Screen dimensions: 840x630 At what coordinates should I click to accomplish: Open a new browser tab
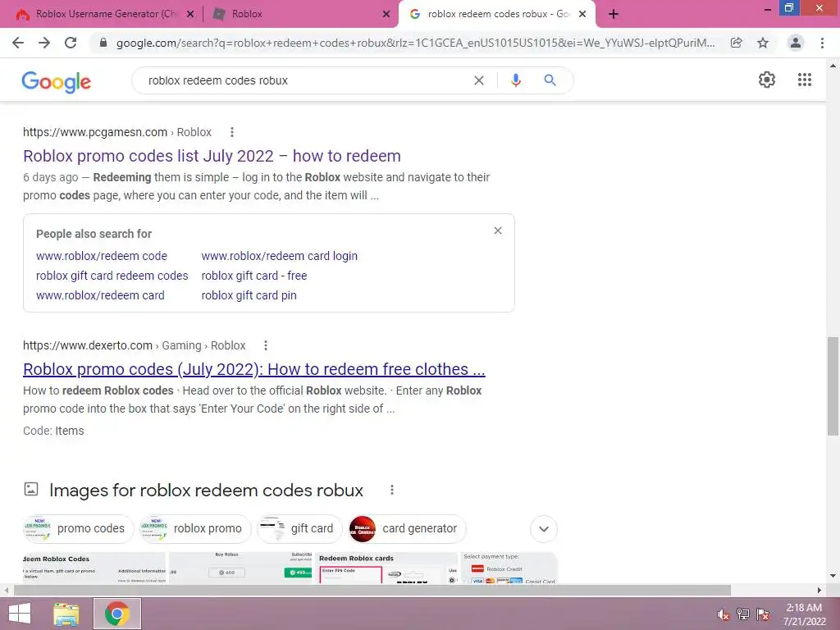(614, 15)
